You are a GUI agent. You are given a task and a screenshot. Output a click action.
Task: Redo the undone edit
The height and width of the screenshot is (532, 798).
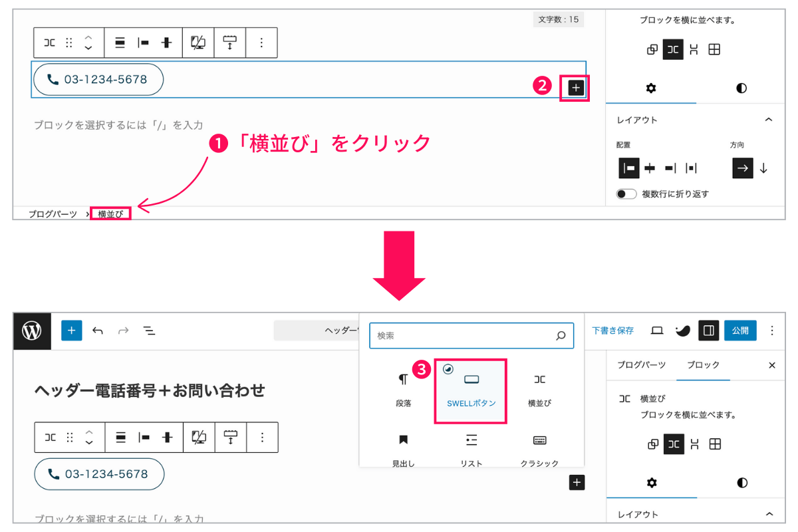(x=123, y=331)
